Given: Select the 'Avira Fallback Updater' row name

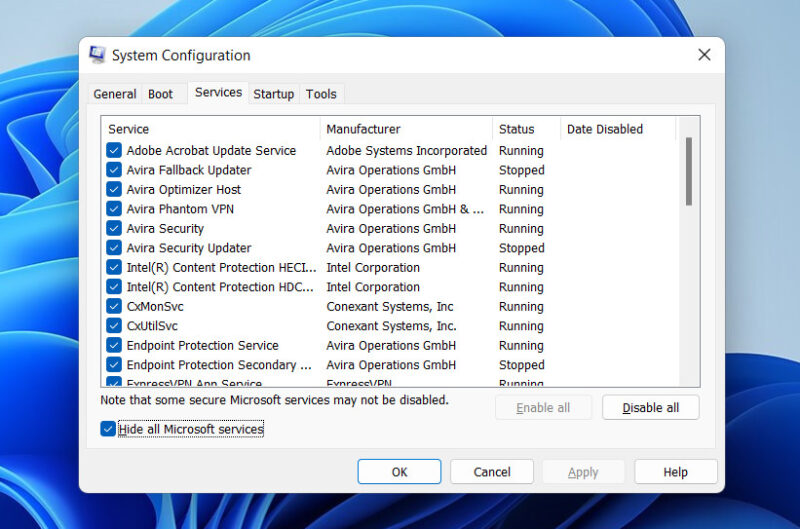Looking at the screenshot, I should pyautogui.click(x=189, y=170).
